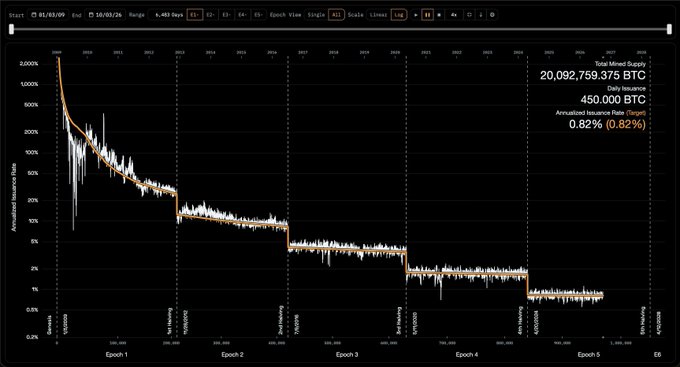Open the Start date field 01/03/09

pos(48,15)
